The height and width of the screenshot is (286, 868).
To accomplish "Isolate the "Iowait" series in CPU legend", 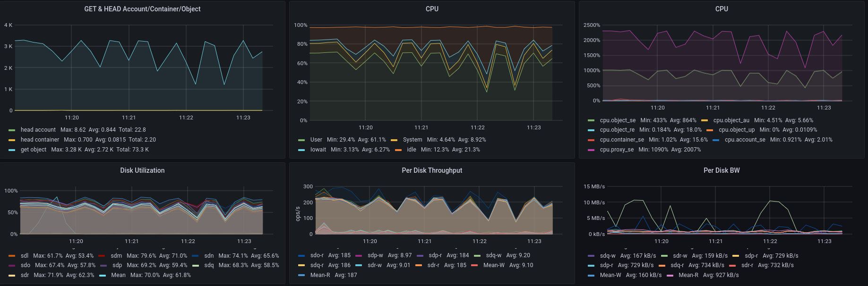I will 318,150.
